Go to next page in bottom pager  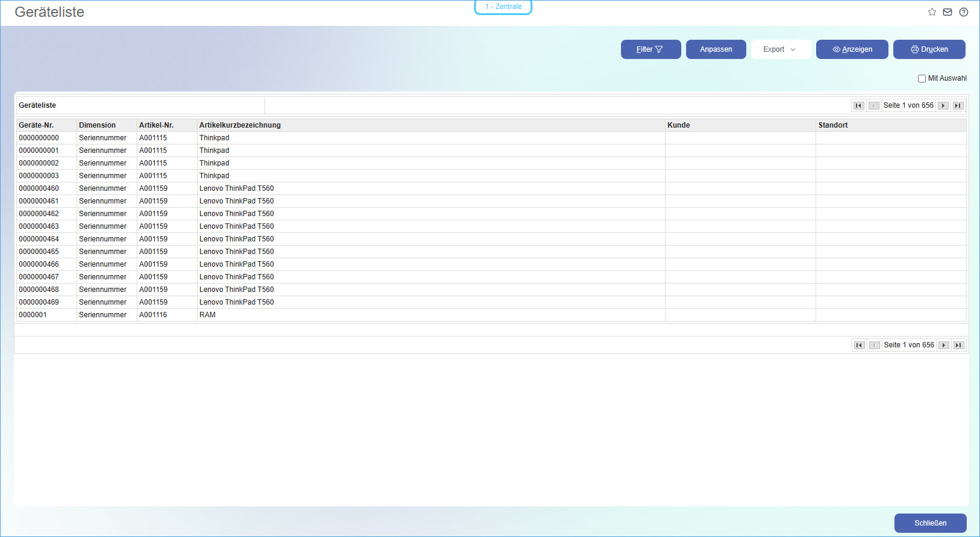(944, 346)
